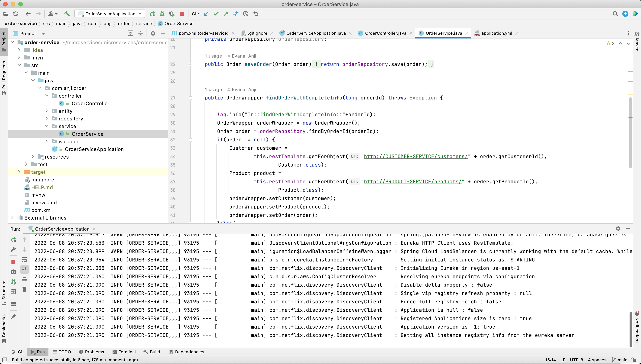
Task: Open the CUSTOMER-SERVICE customers URL link
Action: pyautogui.click(x=415, y=156)
